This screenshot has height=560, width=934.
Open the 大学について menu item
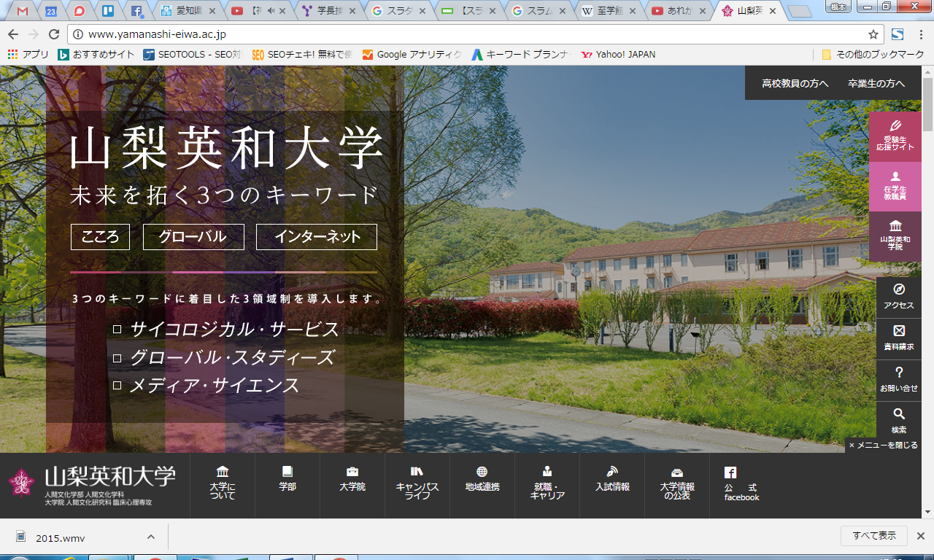tap(223, 485)
